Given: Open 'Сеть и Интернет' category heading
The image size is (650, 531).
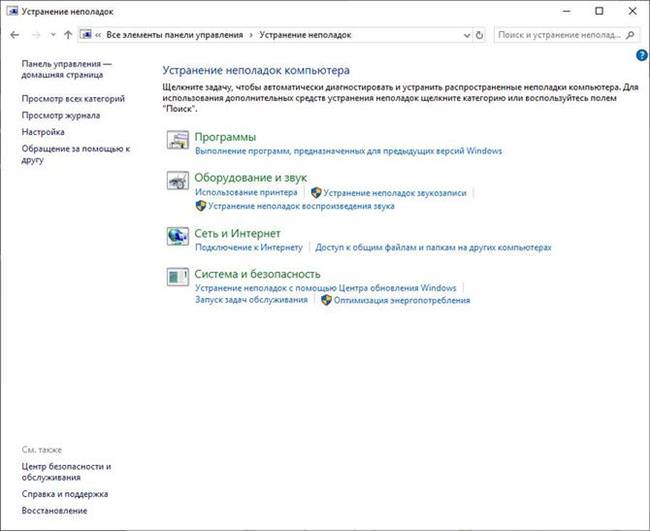Looking at the screenshot, I should click(238, 233).
